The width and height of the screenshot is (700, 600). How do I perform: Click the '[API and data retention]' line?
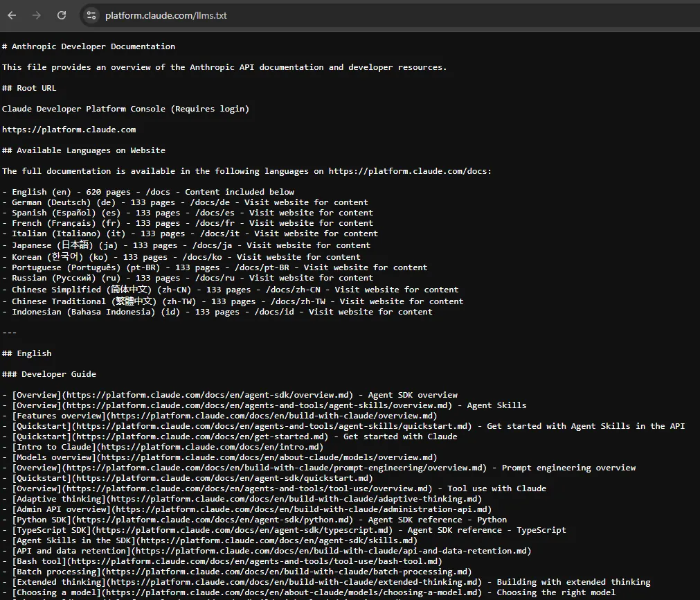point(267,551)
